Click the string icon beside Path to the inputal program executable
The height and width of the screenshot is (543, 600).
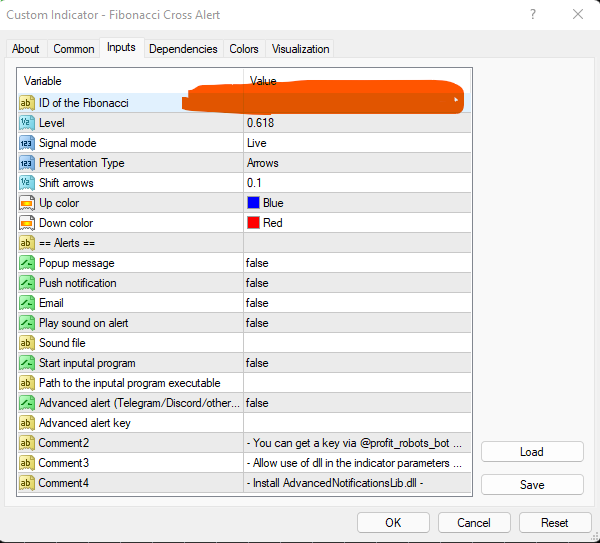point(27,383)
